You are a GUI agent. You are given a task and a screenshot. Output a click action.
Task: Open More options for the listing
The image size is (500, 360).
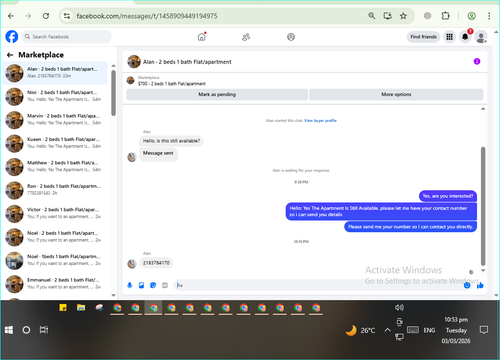tap(396, 94)
